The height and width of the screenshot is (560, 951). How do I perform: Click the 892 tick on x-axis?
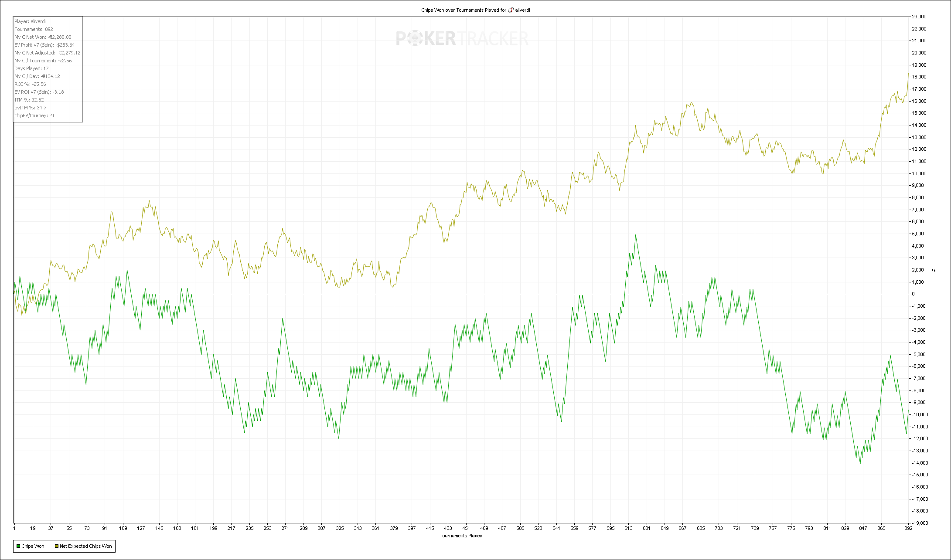coord(908,528)
